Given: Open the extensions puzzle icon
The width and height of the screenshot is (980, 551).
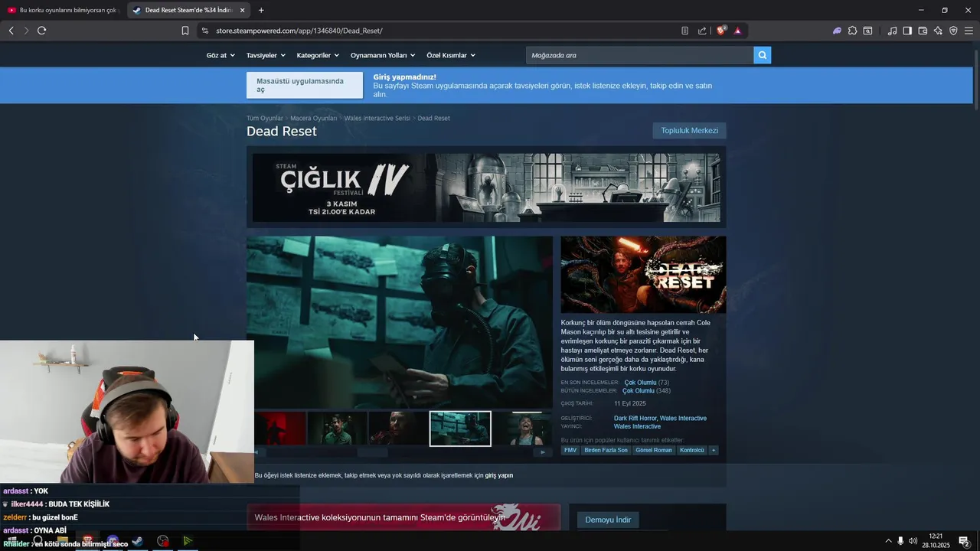Looking at the screenshot, I should coord(852,31).
